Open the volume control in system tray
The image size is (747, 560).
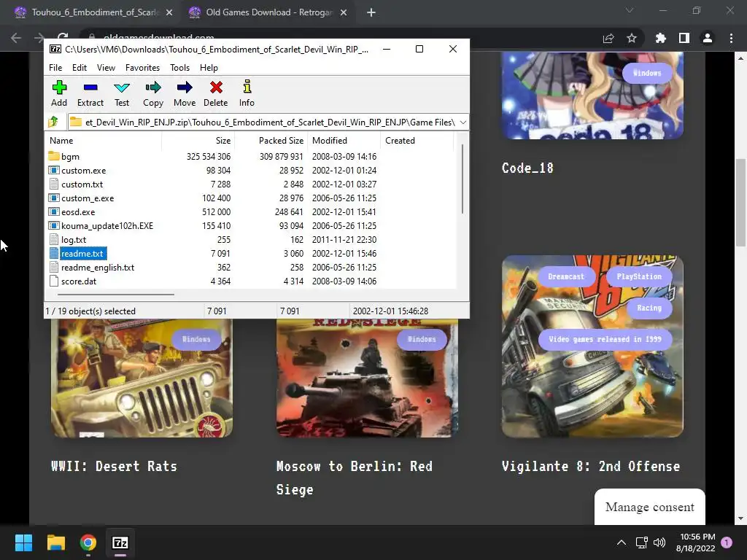[659, 542]
